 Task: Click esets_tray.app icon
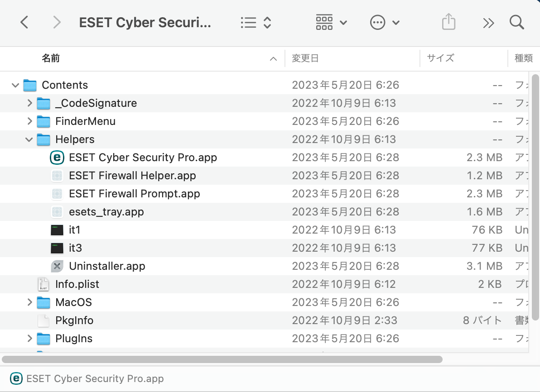tap(57, 212)
